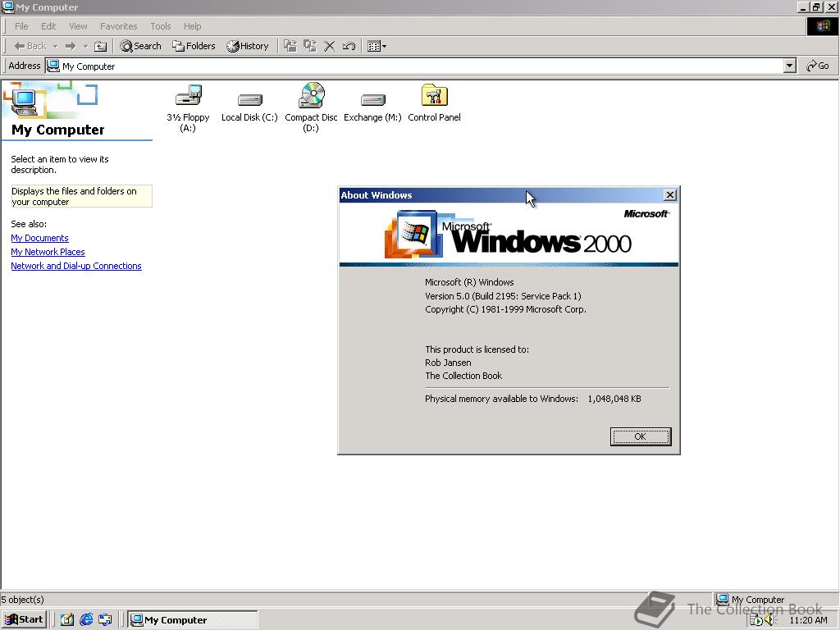Click the Up one level toolbar icon
The width and height of the screenshot is (840, 630).
(x=100, y=46)
